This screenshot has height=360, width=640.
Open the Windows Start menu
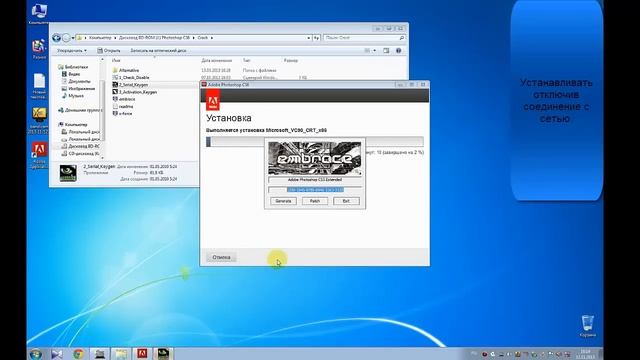(36, 353)
